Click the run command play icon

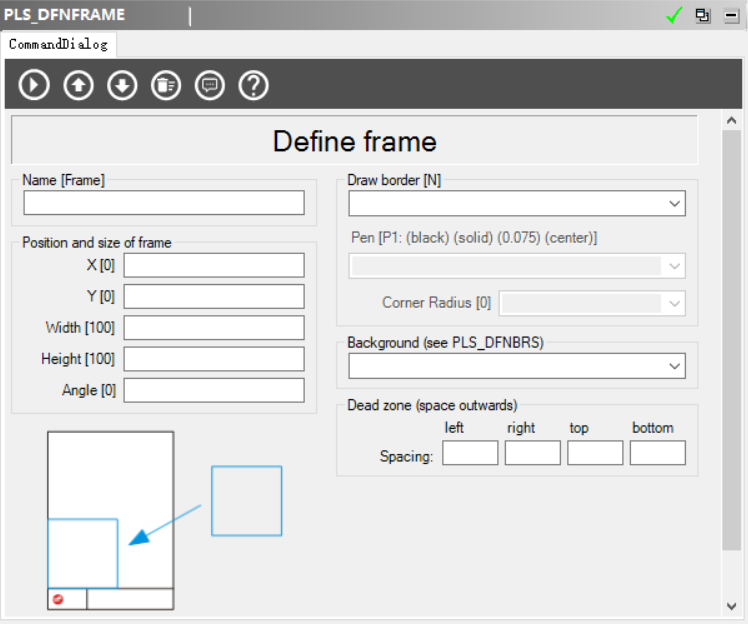click(x=34, y=85)
